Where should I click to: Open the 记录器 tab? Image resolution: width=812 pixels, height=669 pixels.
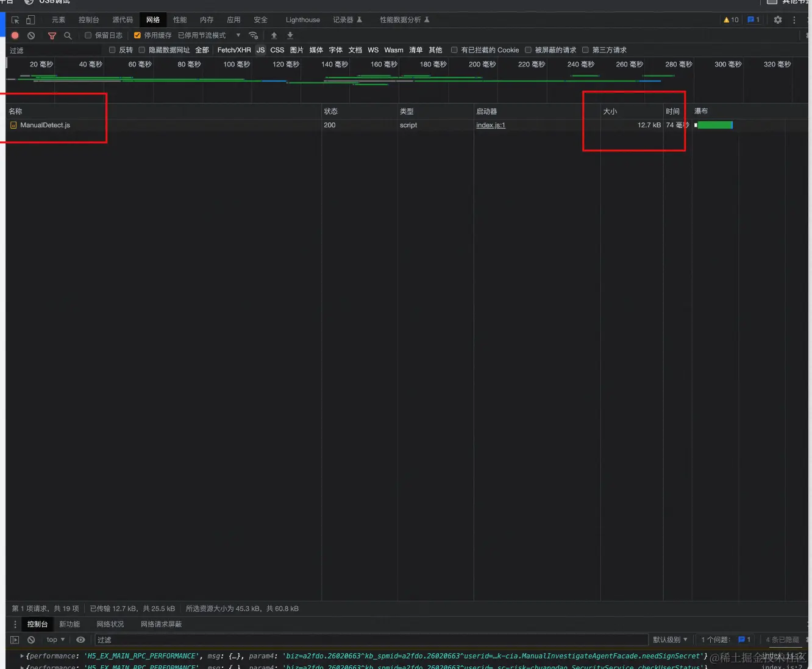pyautogui.click(x=347, y=20)
